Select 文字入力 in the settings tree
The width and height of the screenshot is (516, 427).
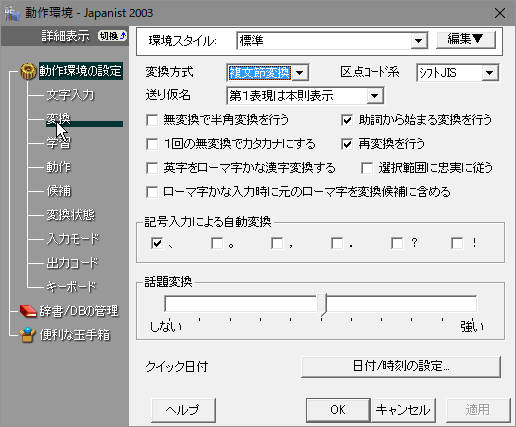coord(70,95)
